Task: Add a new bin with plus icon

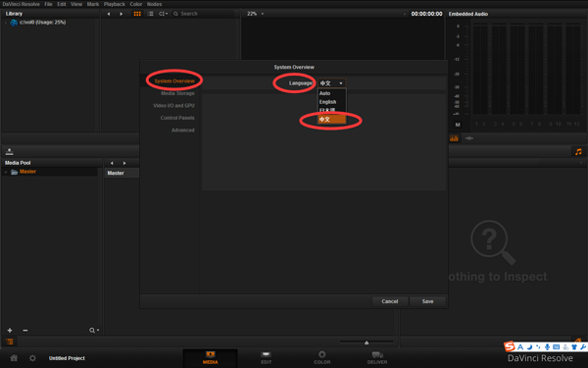Action: pos(10,331)
